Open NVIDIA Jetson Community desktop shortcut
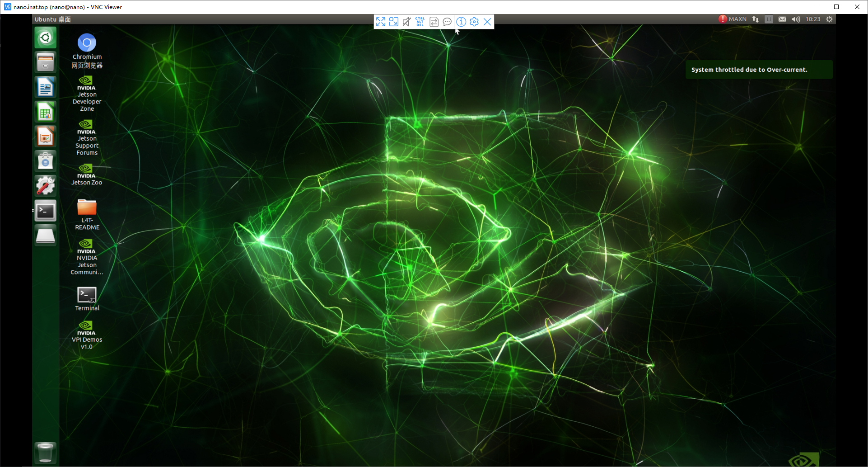Image resolution: width=868 pixels, height=467 pixels. pos(87,257)
